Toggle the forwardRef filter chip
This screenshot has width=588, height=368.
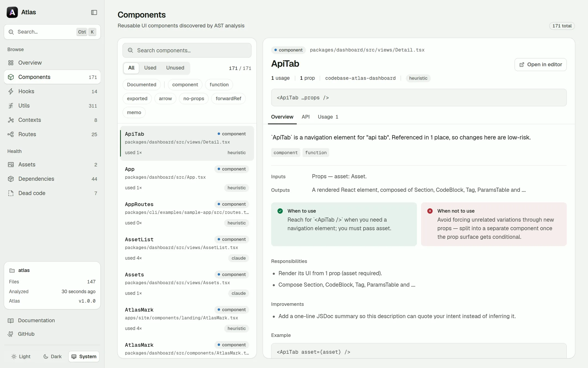(x=228, y=98)
